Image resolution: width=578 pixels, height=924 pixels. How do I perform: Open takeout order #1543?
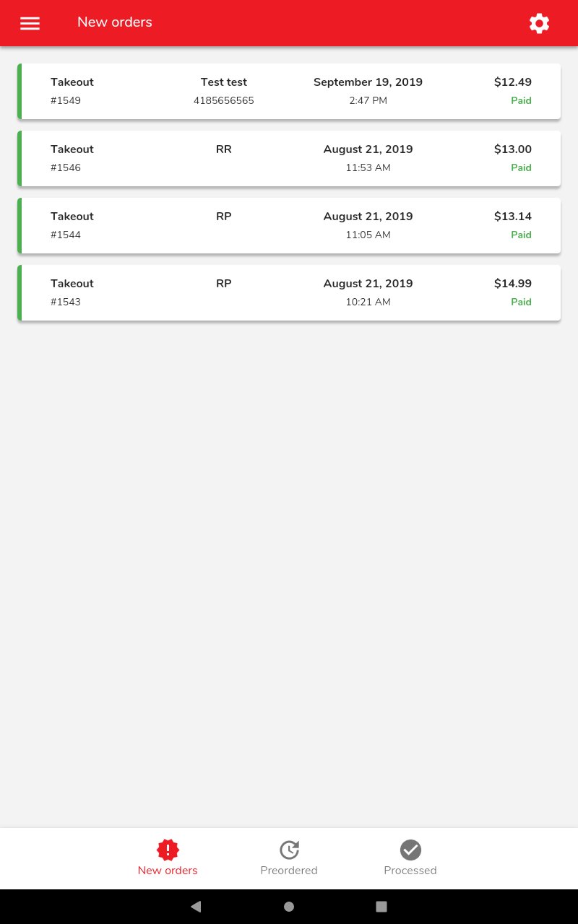point(289,293)
